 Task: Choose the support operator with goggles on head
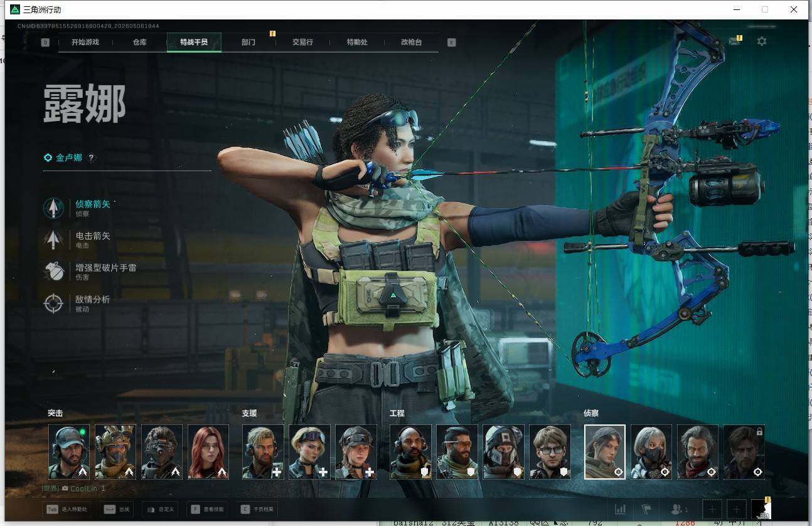click(309, 452)
